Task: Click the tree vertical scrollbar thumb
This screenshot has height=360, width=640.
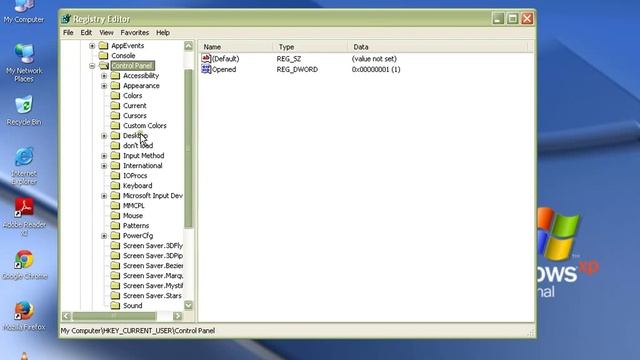Action: tap(188, 149)
